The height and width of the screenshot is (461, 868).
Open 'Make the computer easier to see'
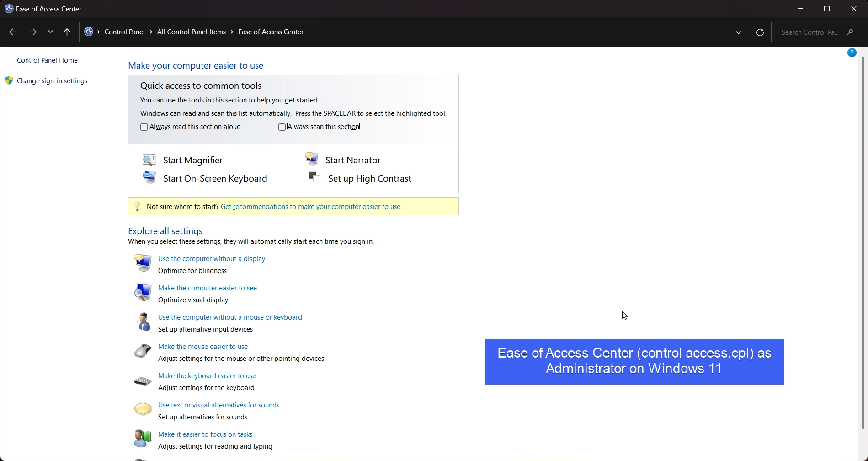pos(208,288)
